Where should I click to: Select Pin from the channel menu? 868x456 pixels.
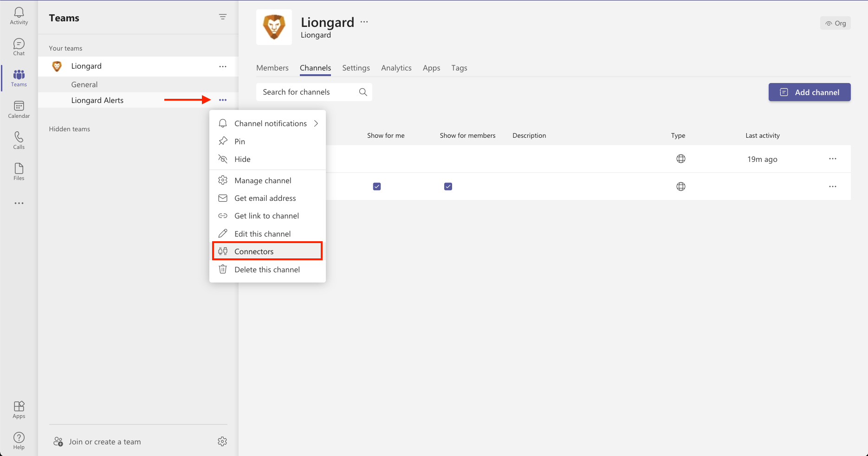267,141
